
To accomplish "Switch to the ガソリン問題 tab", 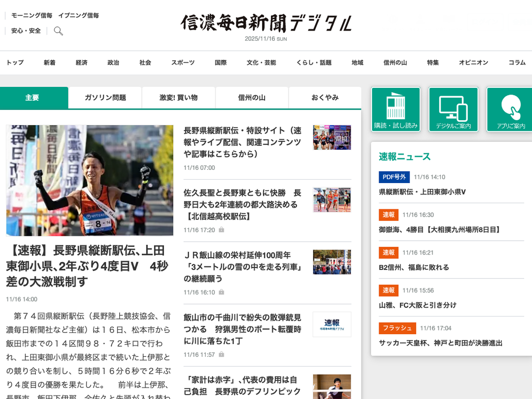I will coord(105,98).
